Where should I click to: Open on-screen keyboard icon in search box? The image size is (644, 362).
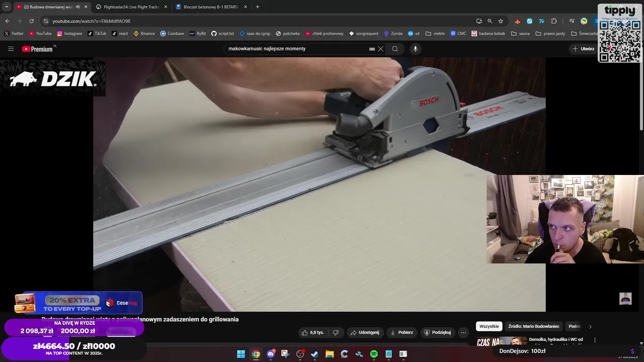[x=372, y=49]
